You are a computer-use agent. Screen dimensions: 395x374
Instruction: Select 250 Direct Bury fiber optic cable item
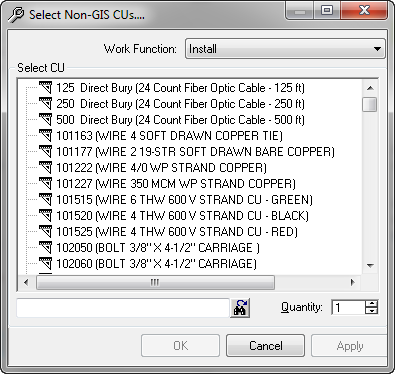[x=180, y=104]
